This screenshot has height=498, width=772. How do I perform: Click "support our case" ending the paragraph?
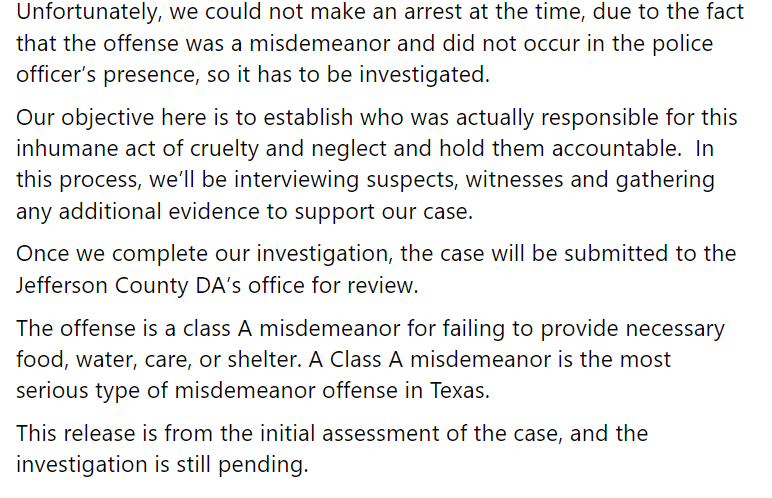pos(384,212)
